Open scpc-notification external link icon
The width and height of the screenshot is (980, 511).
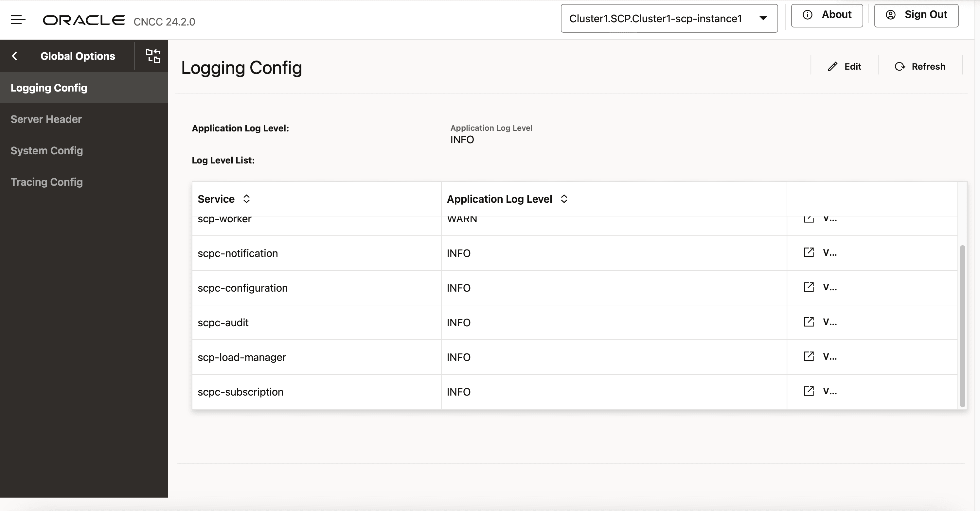(x=809, y=252)
